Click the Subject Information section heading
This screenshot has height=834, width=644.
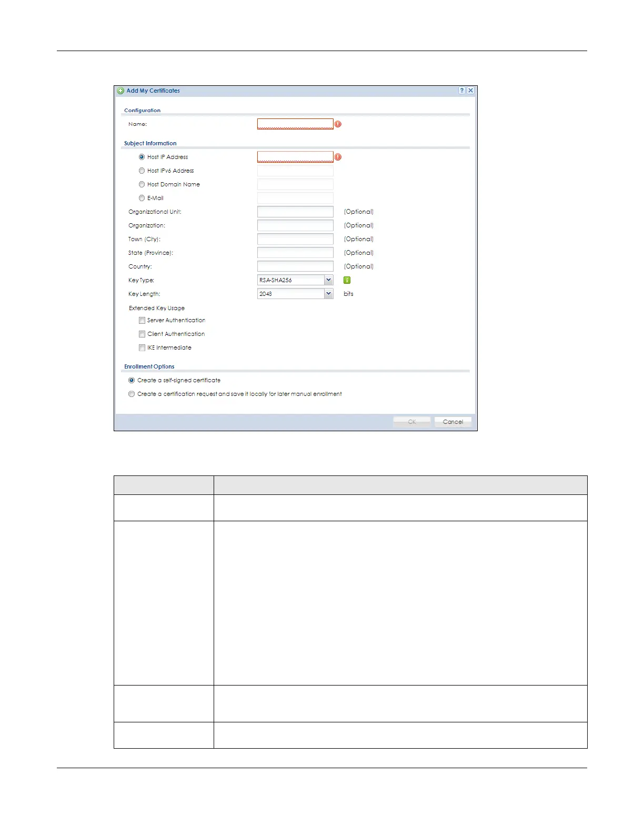coord(150,143)
